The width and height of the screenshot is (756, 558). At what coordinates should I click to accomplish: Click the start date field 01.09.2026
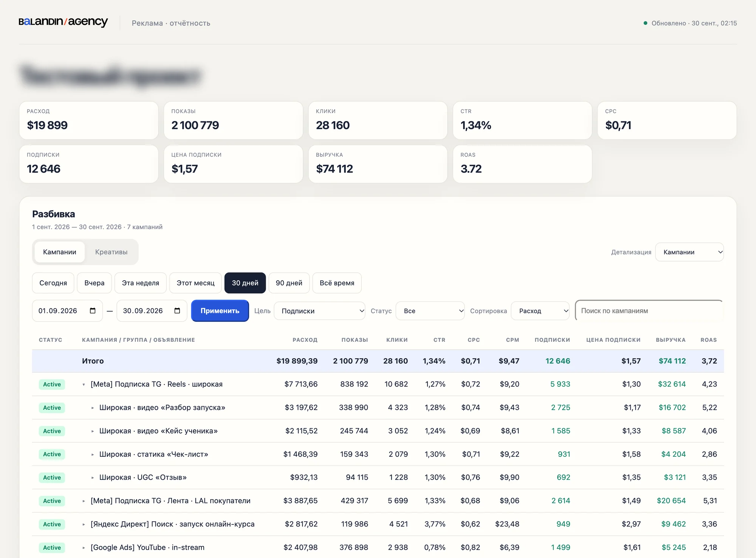(x=67, y=311)
